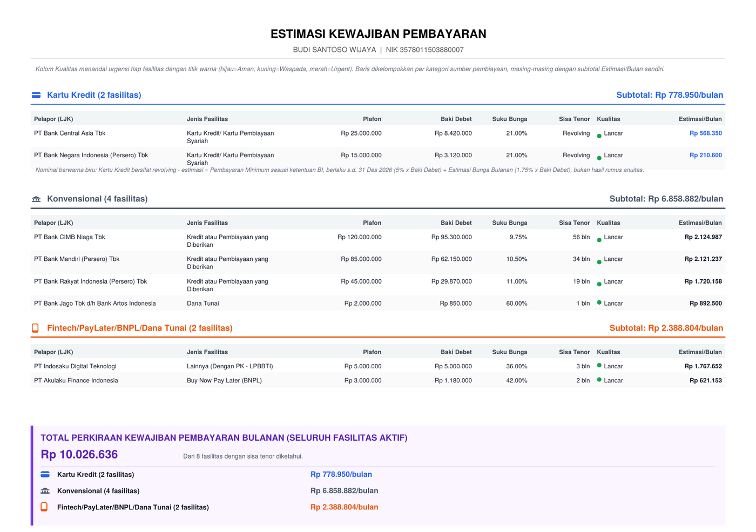
Task: Click summary value 'Rp 2.388.804/bulan' in the total panel
Action: click(x=345, y=507)
